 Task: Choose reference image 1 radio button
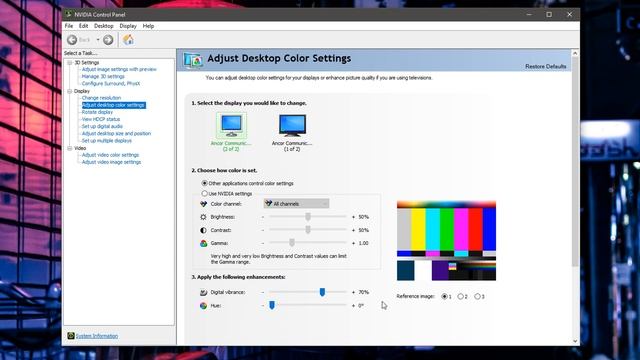click(444, 296)
